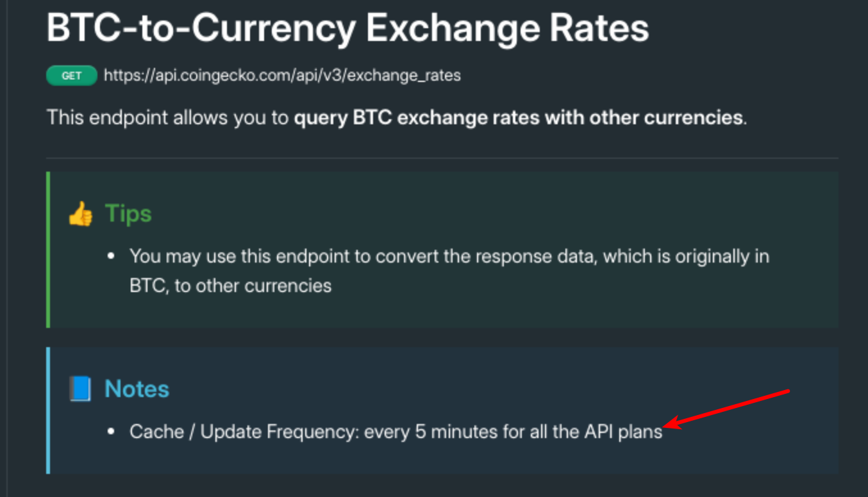Click the bullet dot in the Notes callout
868x497 pixels.
[112, 432]
